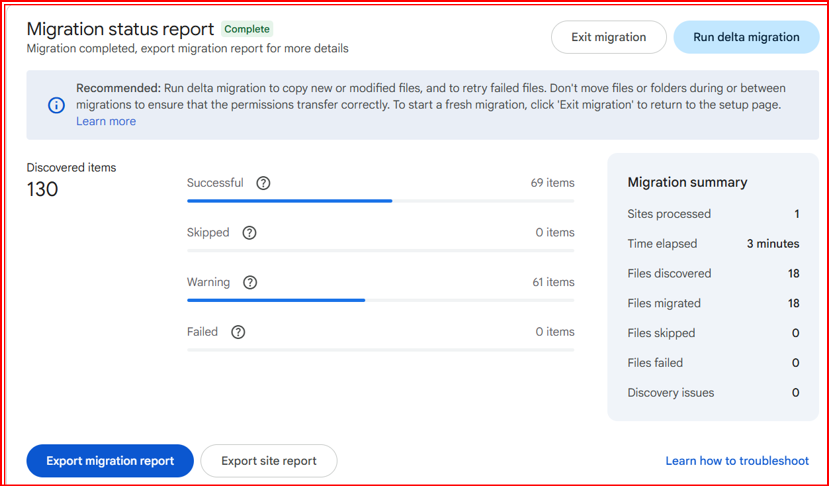This screenshot has width=829, height=486.
Task: Click the Skipped items progress bar
Action: [380, 250]
